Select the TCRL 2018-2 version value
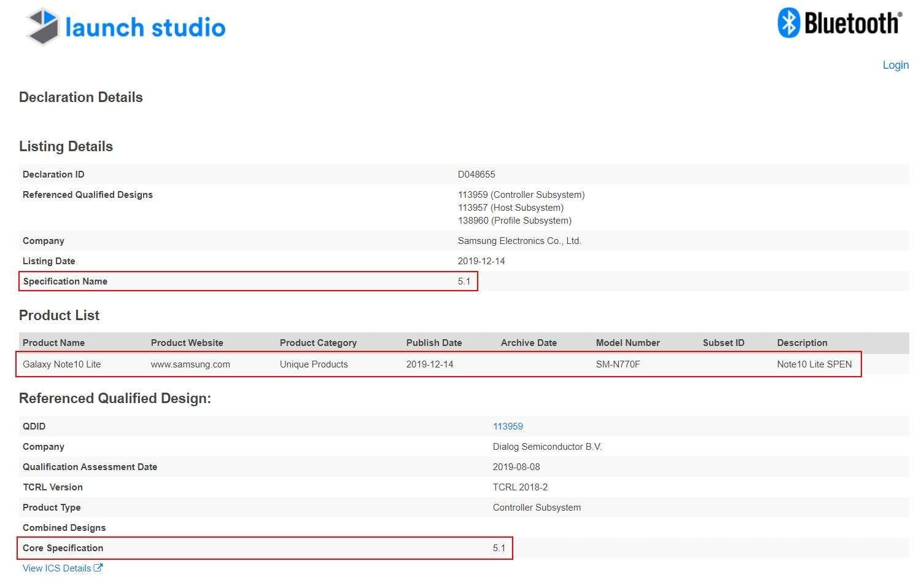 coord(519,487)
